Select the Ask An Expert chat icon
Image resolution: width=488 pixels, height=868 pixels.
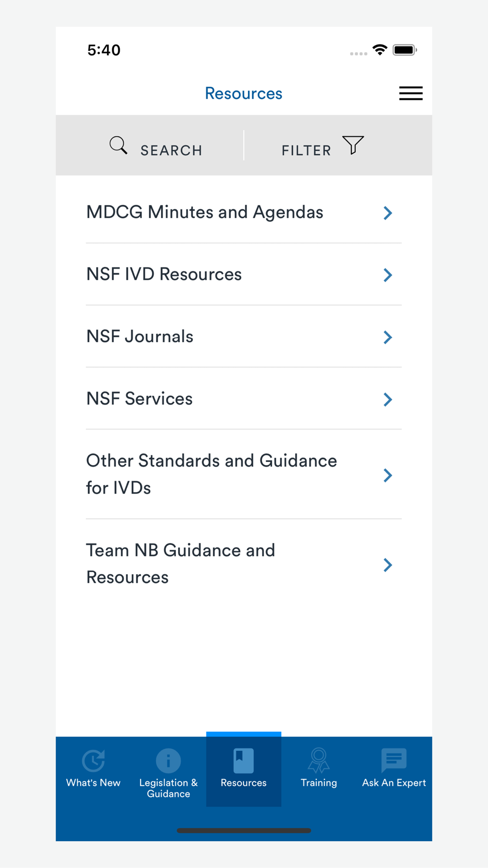pos(394,761)
